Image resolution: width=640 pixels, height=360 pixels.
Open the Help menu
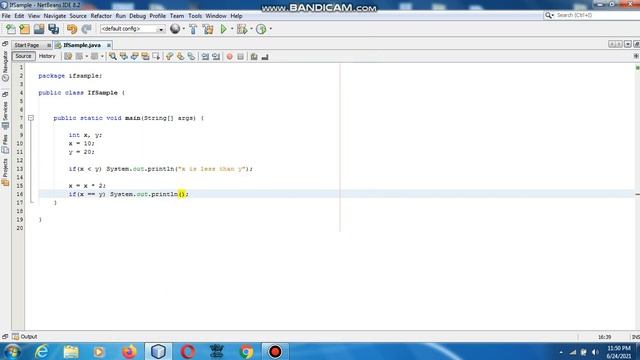tap(236, 16)
